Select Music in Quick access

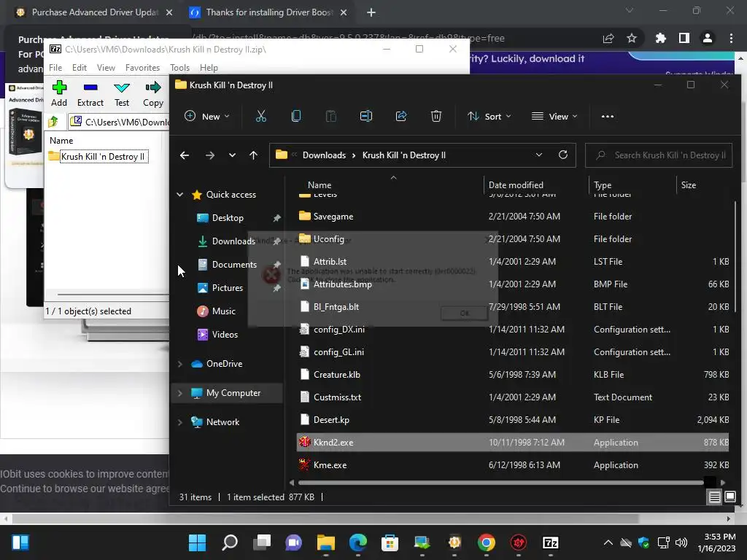click(x=224, y=311)
